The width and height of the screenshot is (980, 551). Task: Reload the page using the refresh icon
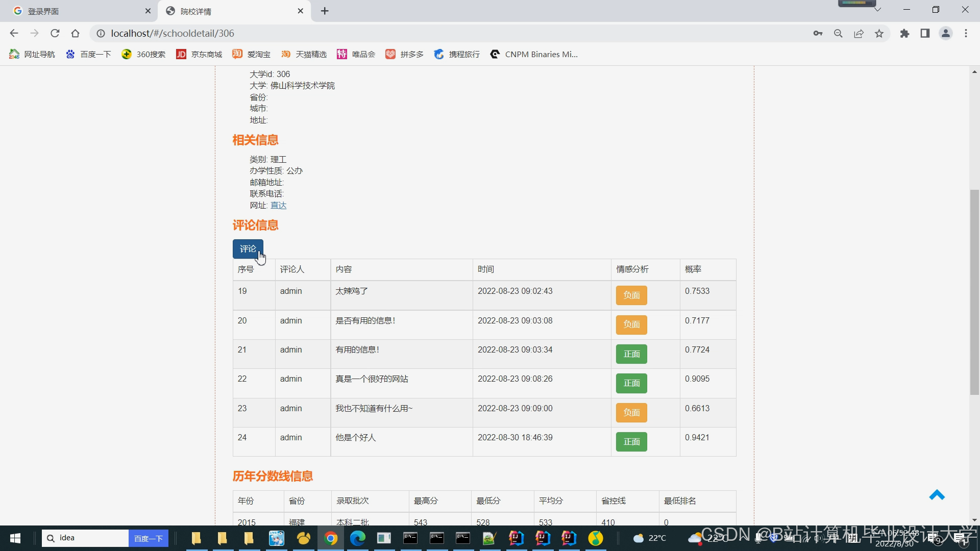tap(55, 34)
